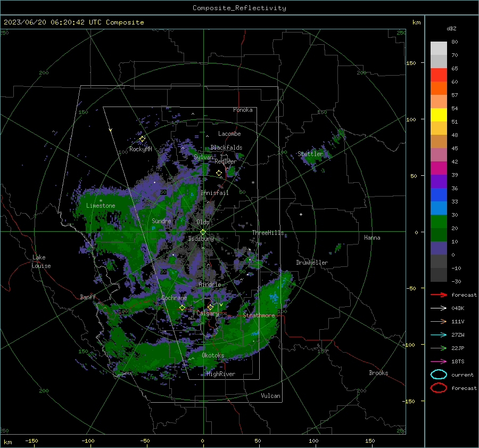Click the Olds label
479x448 pixels.
(203, 222)
